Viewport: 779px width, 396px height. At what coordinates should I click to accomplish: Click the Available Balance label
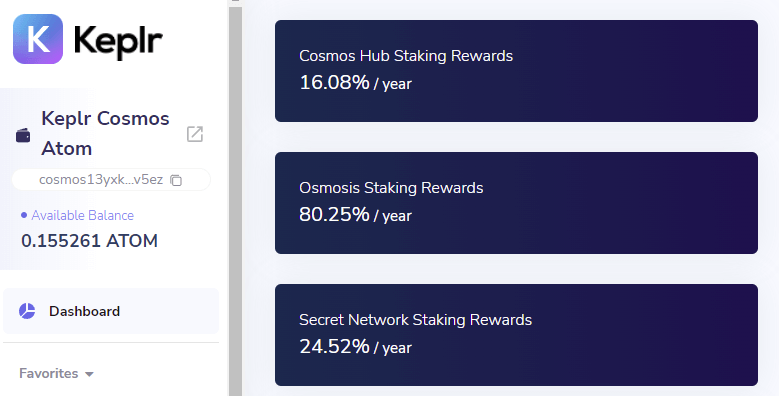[x=82, y=215]
